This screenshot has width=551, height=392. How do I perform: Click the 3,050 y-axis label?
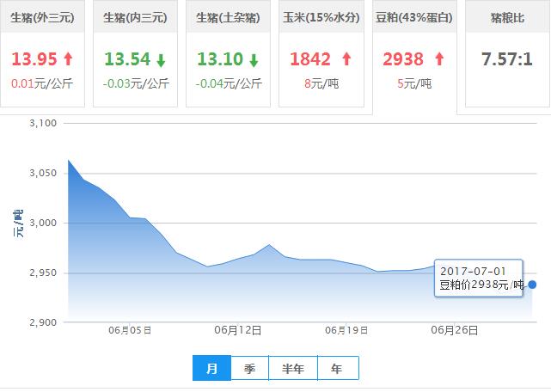click(x=43, y=173)
